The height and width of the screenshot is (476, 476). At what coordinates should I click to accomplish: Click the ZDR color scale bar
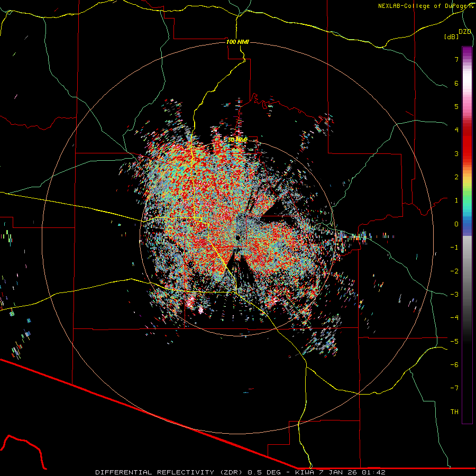pyautogui.click(x=467, y=235)
